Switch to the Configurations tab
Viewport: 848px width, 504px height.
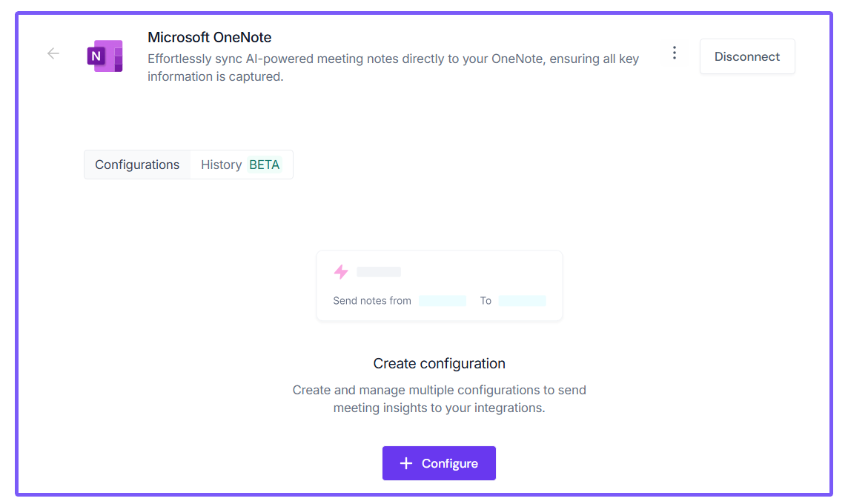coord(137,165)
